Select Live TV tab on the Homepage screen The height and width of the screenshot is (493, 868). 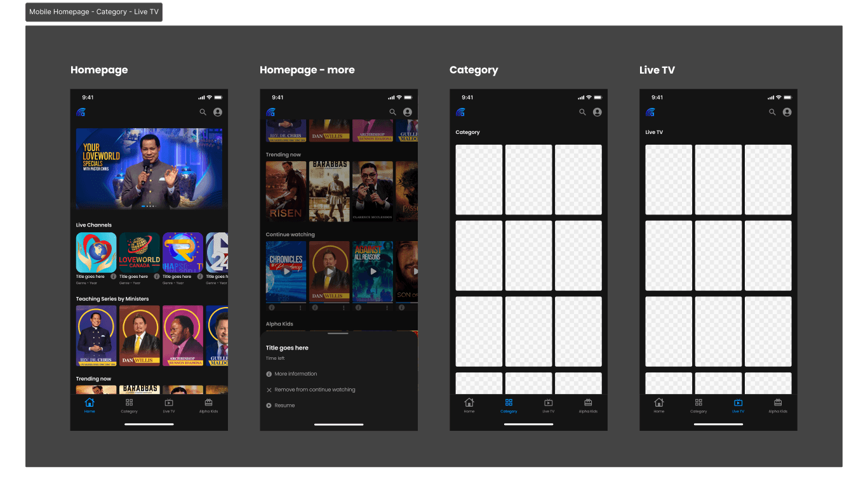169,406
